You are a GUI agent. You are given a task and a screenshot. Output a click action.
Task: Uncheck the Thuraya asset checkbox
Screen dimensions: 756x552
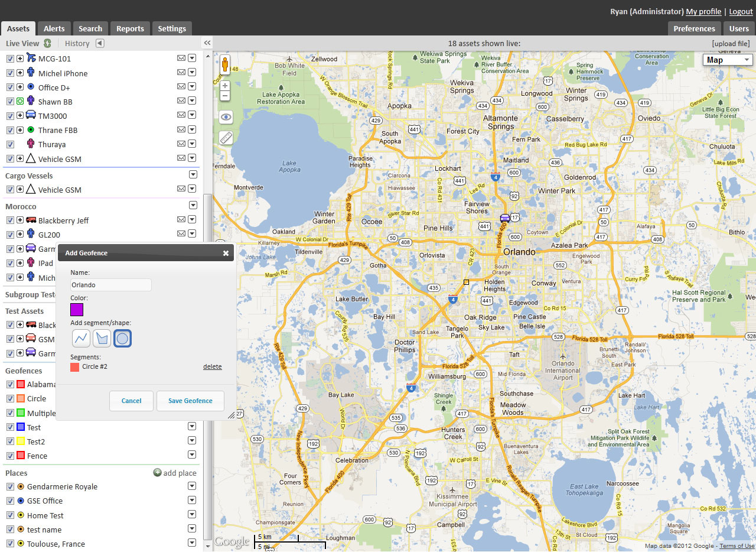[10, 144]
